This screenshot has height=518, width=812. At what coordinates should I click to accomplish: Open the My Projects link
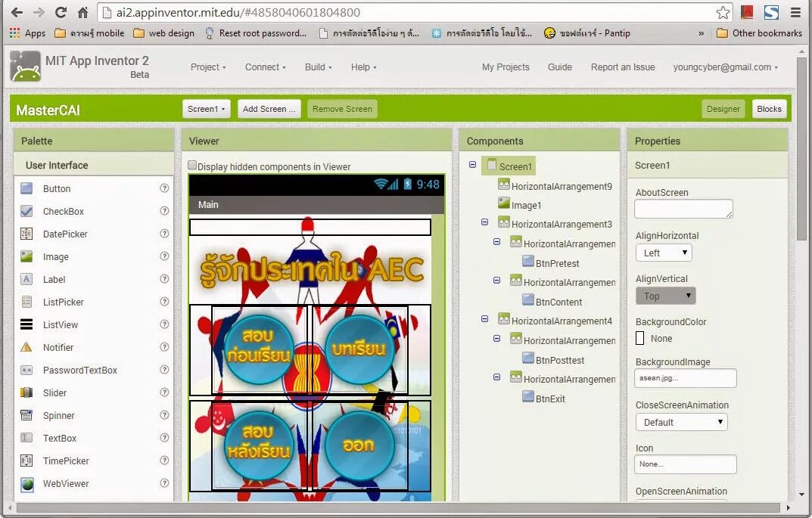506,67
